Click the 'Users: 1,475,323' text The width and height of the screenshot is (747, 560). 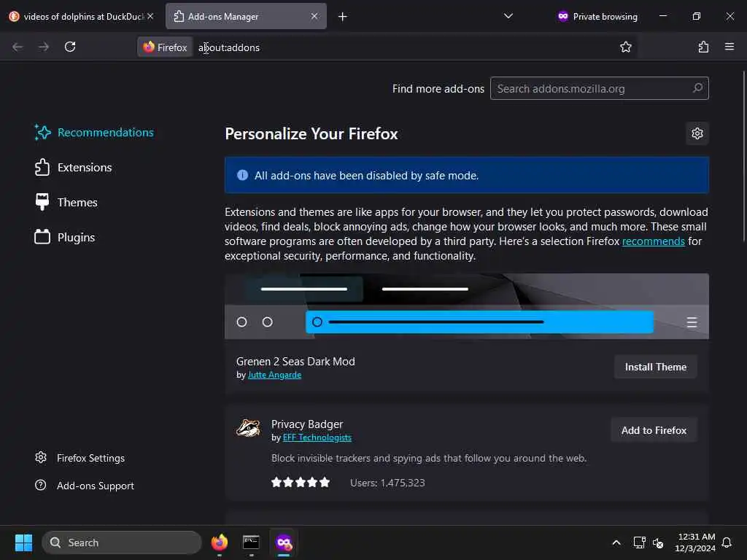[387, 483]
